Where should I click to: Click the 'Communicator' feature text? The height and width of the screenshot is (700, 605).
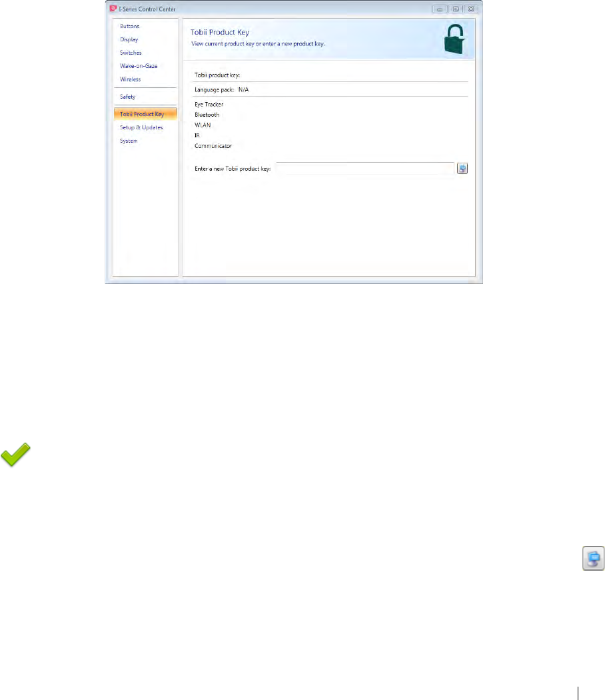pyautogui.click(x=213, y=146)
